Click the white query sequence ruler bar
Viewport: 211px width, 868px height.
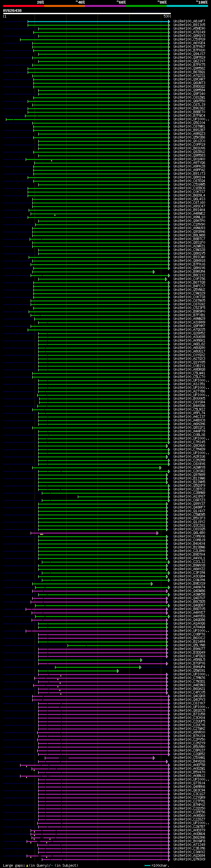87,14
